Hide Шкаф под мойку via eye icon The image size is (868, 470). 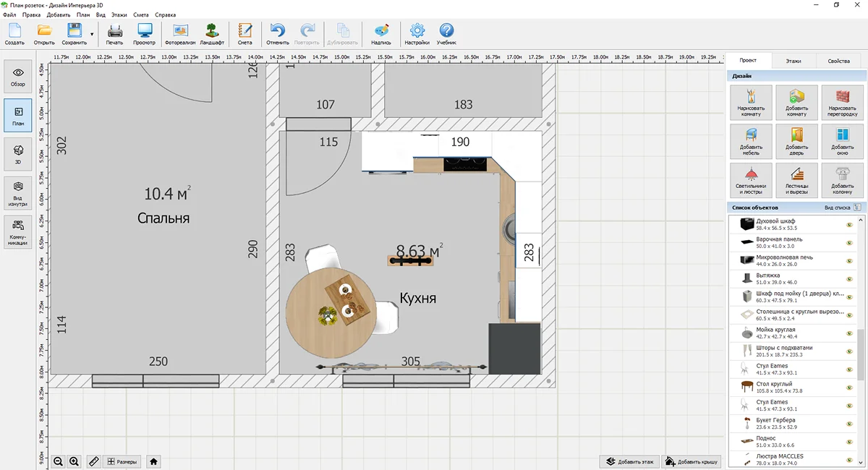coord(850,296)
